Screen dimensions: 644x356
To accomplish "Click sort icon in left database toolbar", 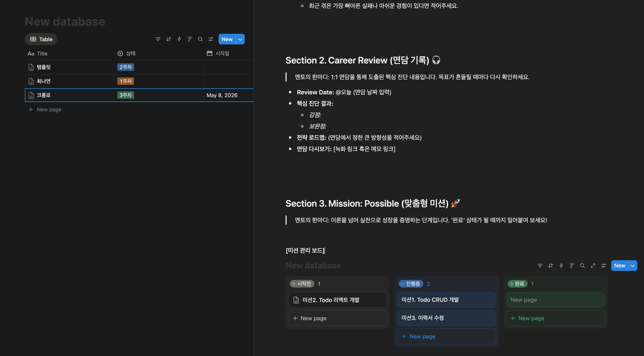I will [168, 39].
